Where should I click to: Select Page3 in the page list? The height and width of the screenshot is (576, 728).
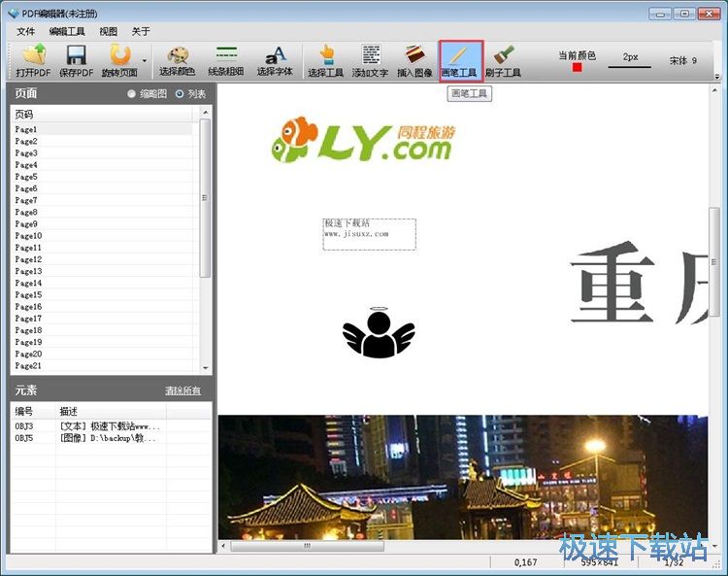coord(102,152)
